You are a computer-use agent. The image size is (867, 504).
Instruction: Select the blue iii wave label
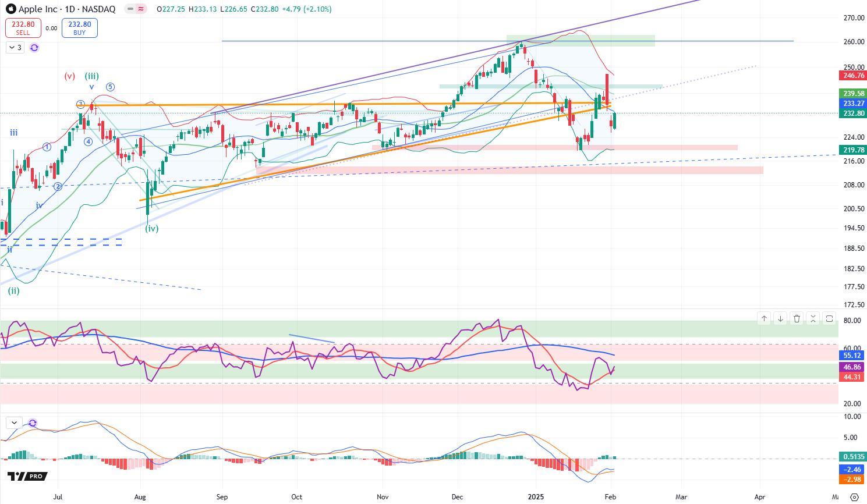pos(13,133)
